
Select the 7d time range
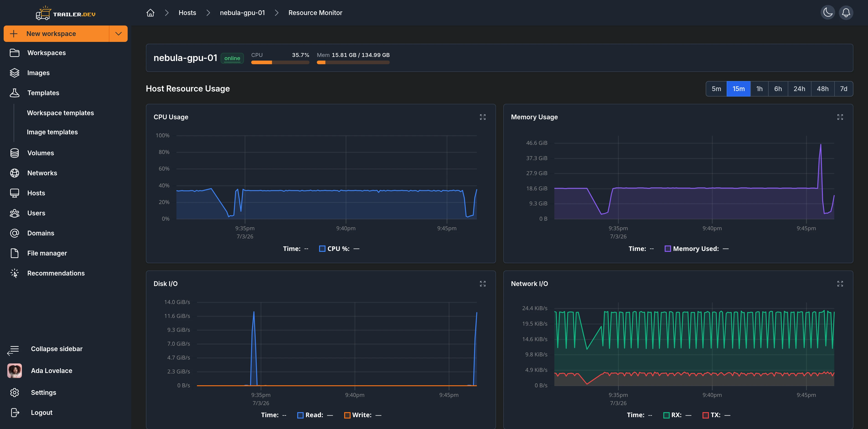844,89
